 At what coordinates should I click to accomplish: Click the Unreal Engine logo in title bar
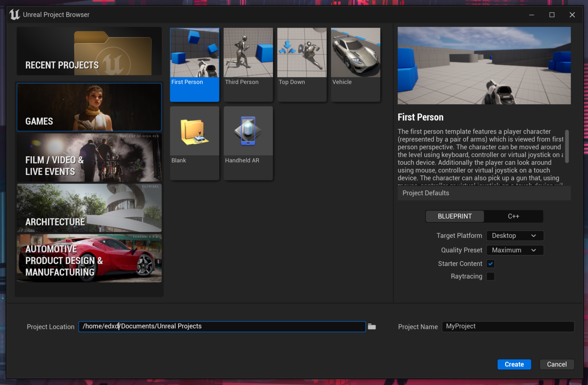(15, 15)
